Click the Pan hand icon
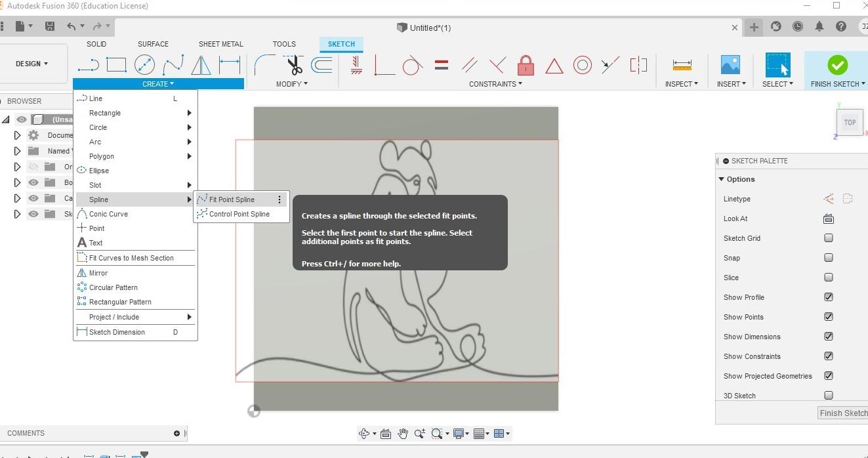Screen dimensions: 868x458 [403, 433]
